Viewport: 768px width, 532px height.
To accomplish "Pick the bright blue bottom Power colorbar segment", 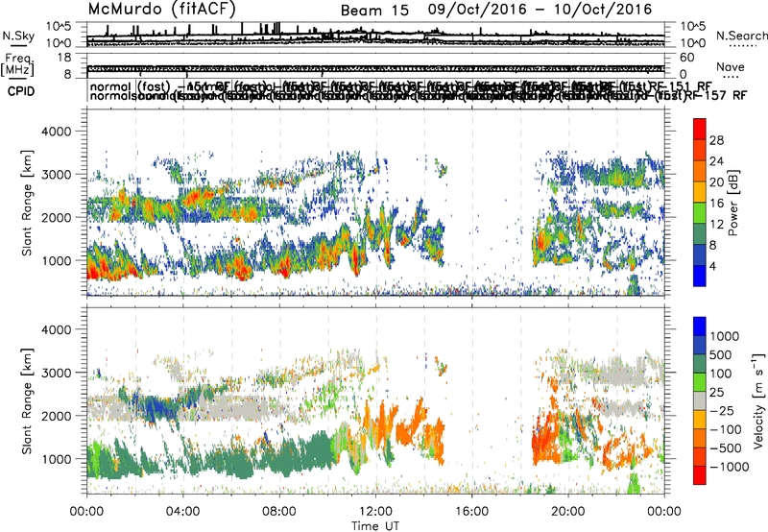I will point(700,276).
